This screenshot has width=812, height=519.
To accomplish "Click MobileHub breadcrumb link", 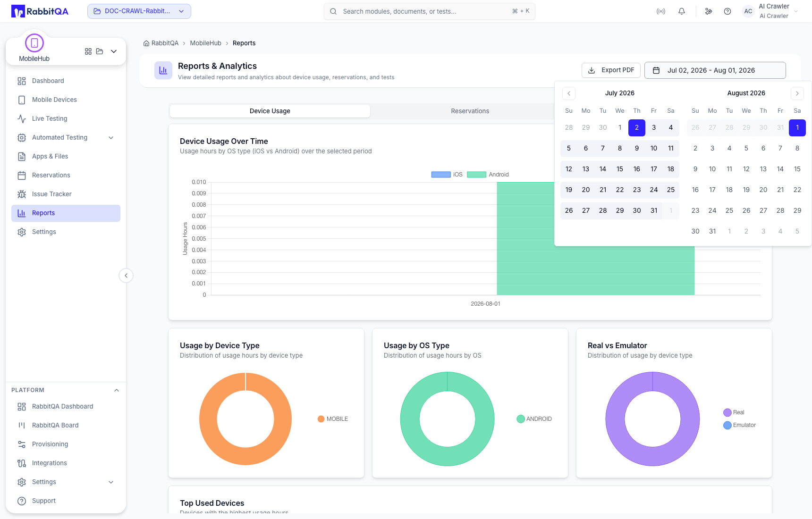I will pyautogui.click(x=205, y=43).
